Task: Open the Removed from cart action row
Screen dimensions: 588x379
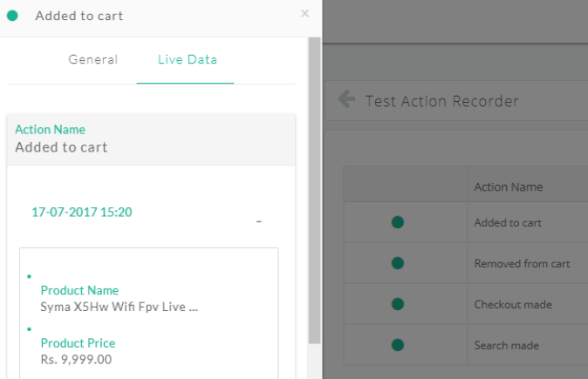Action: (x=466, y=263)
